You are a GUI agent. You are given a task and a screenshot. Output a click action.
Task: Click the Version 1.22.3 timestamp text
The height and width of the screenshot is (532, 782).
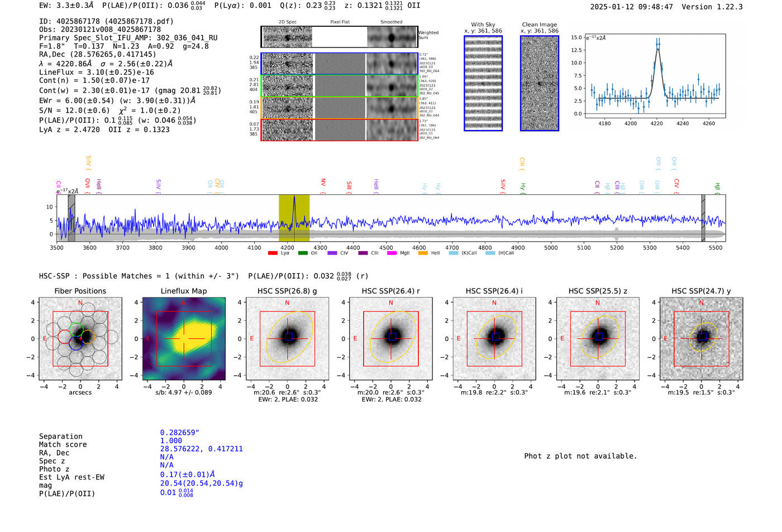click(x=666, y=7)
